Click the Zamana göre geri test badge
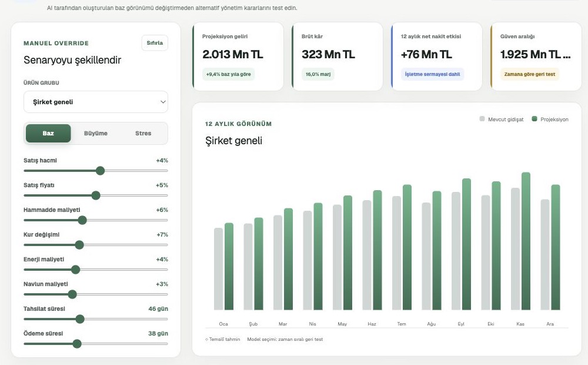Viewport: 588px width, 365px height. (x=530, y=74)
